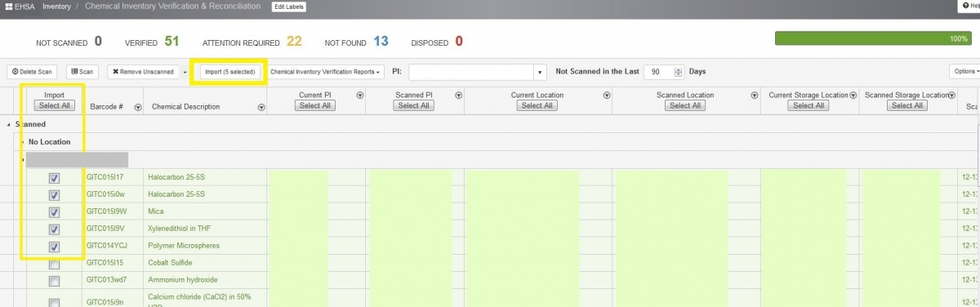Open the Options dropdown
The width and height of the screenshot is (980, 307).
(x=964, y=72)
